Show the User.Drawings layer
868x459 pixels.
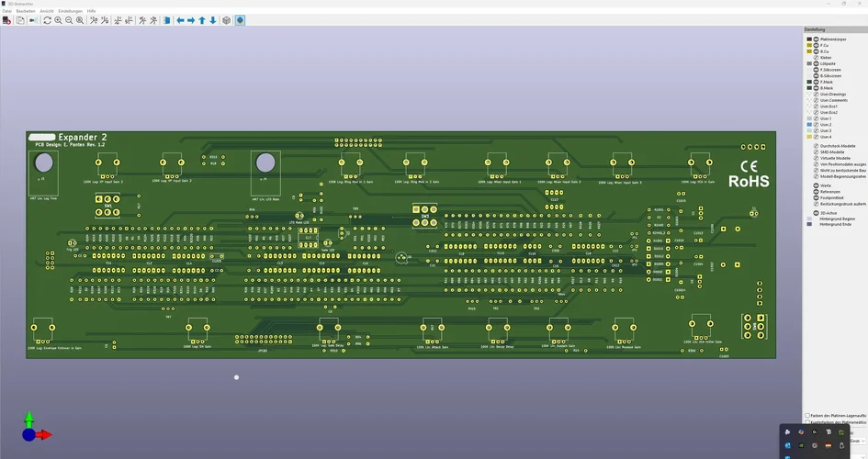click(816, 94)
